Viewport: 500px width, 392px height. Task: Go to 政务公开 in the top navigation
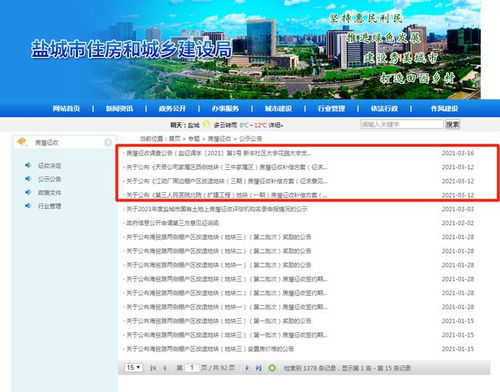pyautogui.click(x=172, y=109)
